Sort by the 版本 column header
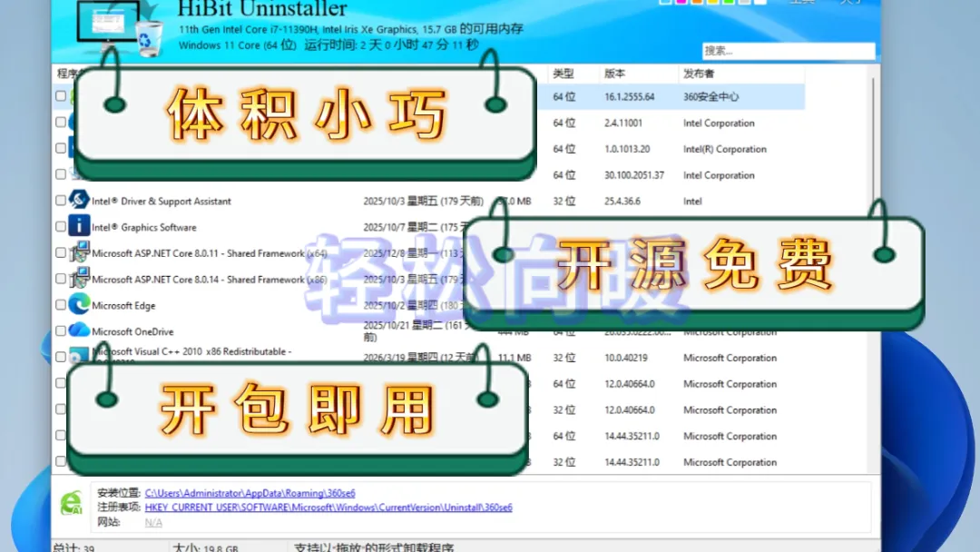The height and width of the screenshot is (552, 980). pyautogui.click(x=615, y=74)
